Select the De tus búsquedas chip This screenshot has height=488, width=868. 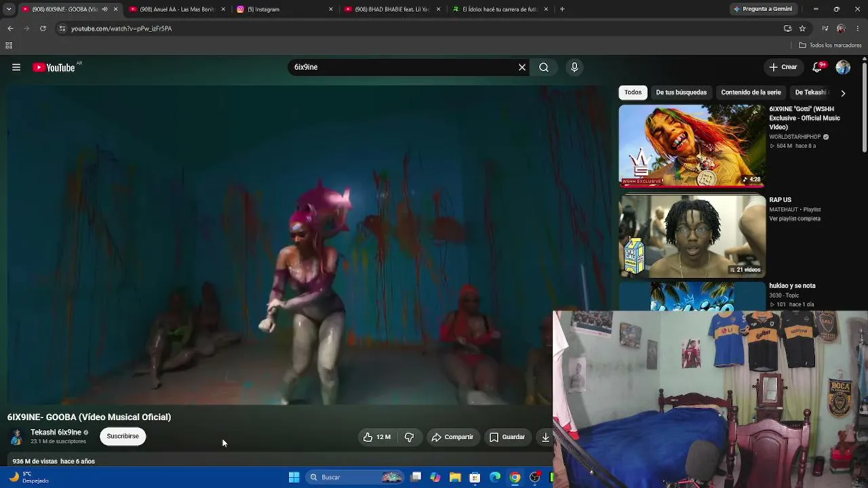[681, 92]
